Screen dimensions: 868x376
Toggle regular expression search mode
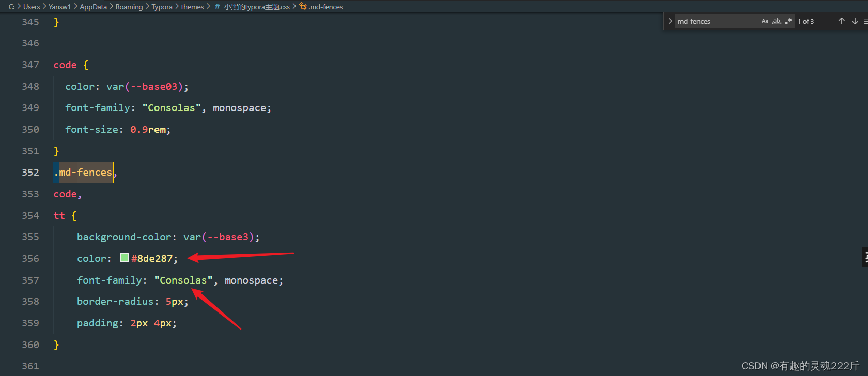(x=789, y=21)
